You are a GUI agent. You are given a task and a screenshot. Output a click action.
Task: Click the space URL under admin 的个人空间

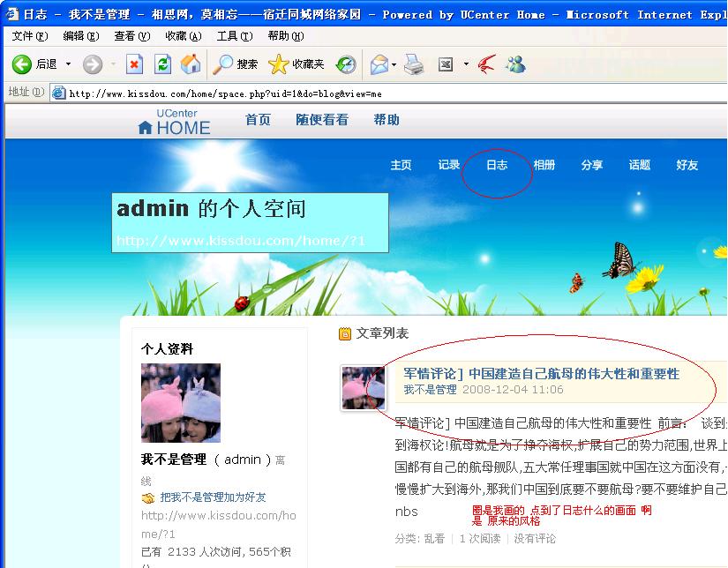[241, 241]
